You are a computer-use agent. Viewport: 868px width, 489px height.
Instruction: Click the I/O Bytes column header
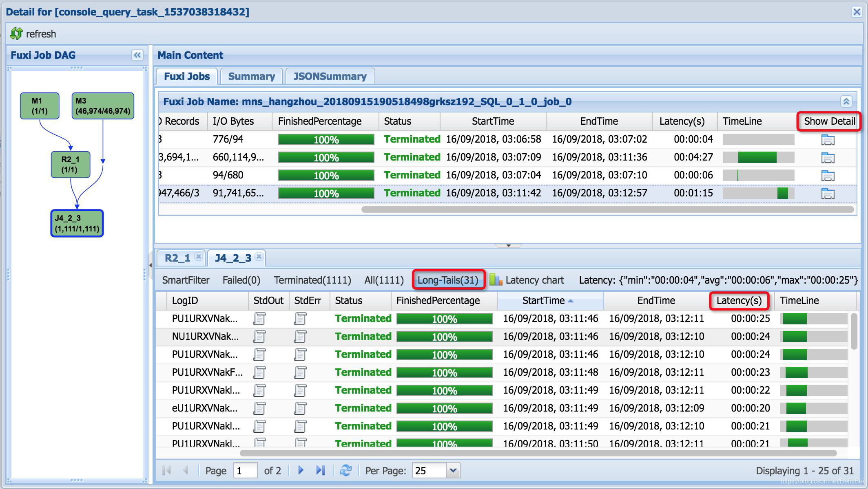tap(240, 121)
